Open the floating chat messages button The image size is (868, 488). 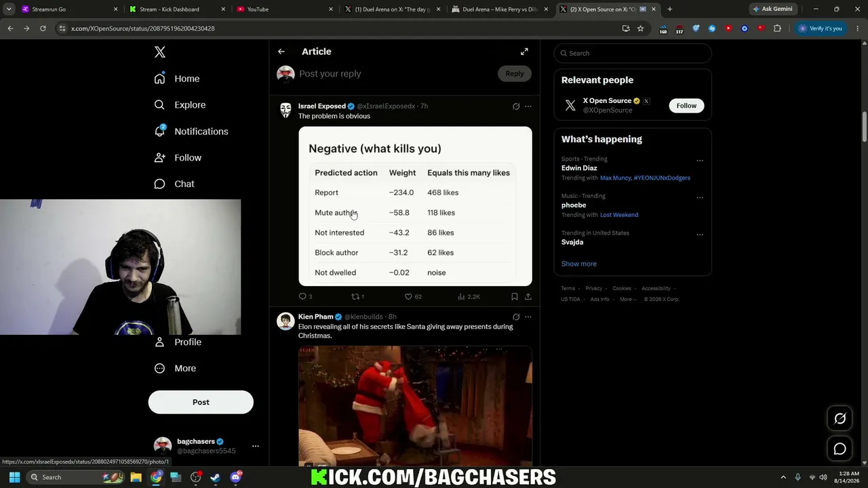tap(840, 449)
